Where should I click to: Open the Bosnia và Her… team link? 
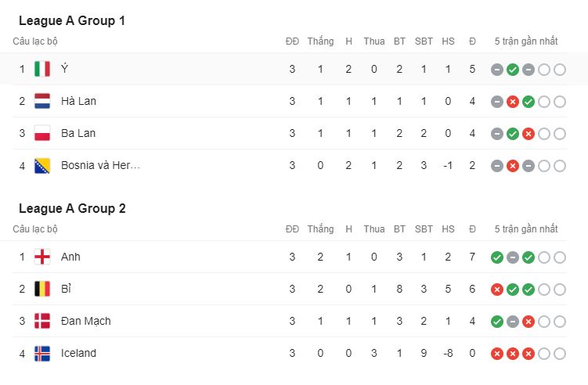coord(100,165)
